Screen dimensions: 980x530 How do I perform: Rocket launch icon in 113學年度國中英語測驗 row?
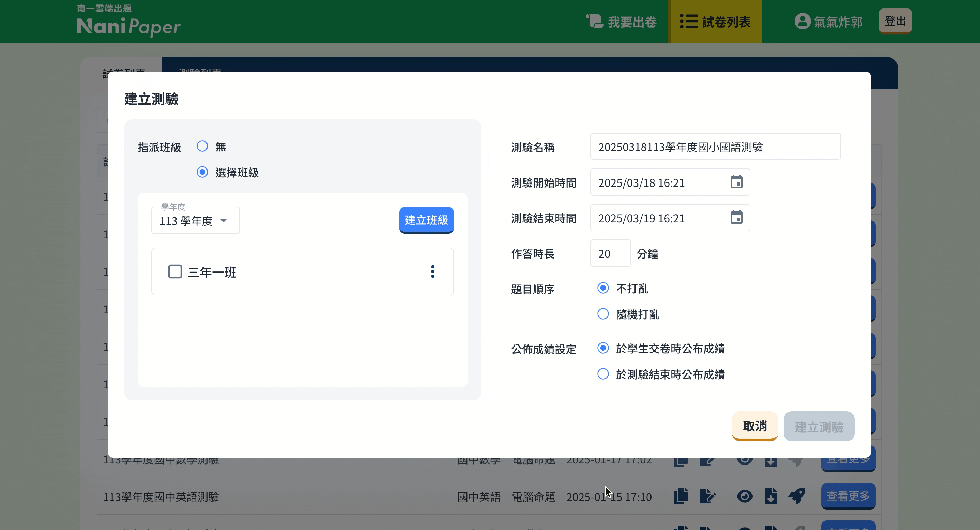[x=797, y=497]
